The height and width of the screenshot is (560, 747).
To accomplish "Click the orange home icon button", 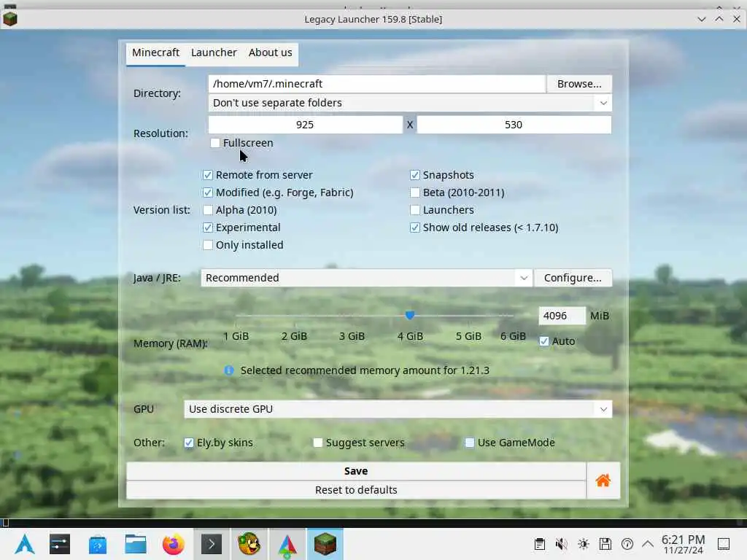I will click(x=603, y=481).
